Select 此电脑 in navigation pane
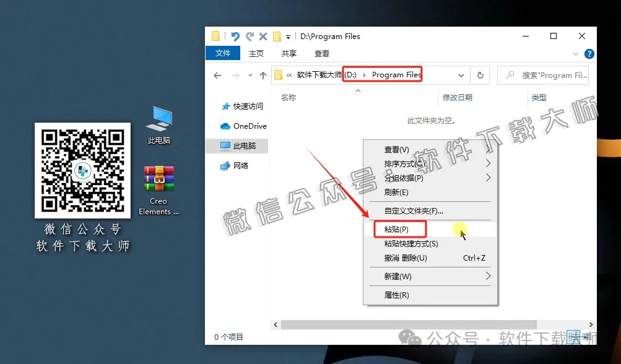The image size is (621, 364). point(238,145)
